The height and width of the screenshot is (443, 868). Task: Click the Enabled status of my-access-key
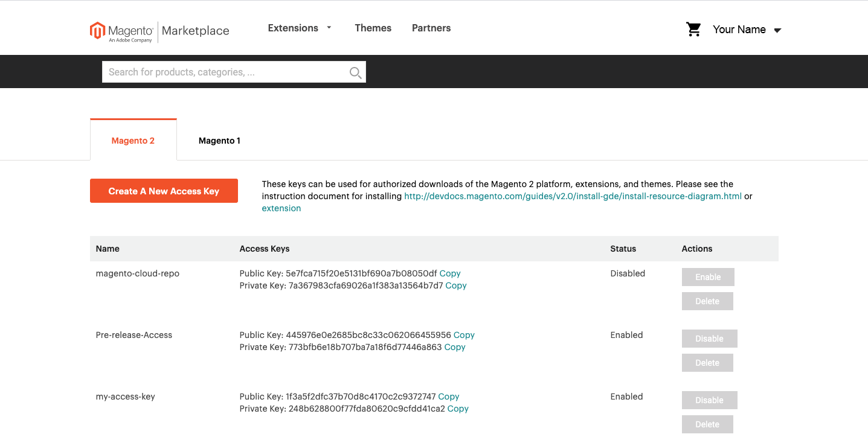pyautogui.click(x=626, y=397)
